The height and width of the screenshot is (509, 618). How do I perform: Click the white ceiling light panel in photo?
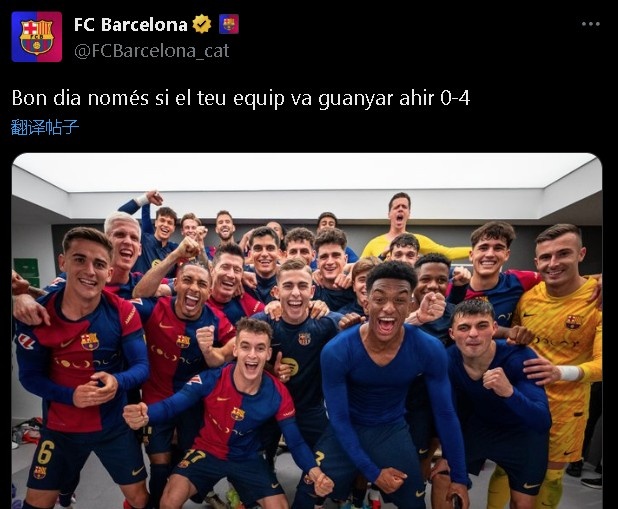[x=306, y=173]
